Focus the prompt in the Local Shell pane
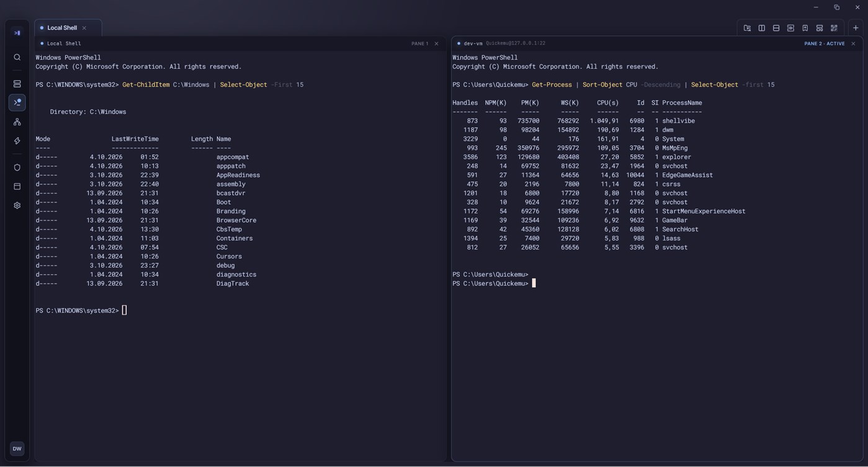Viewport: 868px width, 467px height. coord(81,311)
